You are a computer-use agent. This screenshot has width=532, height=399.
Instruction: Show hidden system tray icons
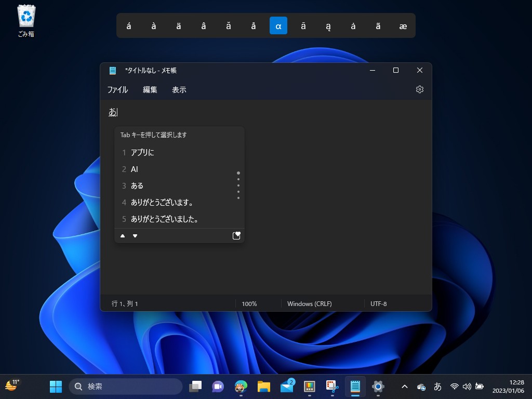[x=405, y=386]
